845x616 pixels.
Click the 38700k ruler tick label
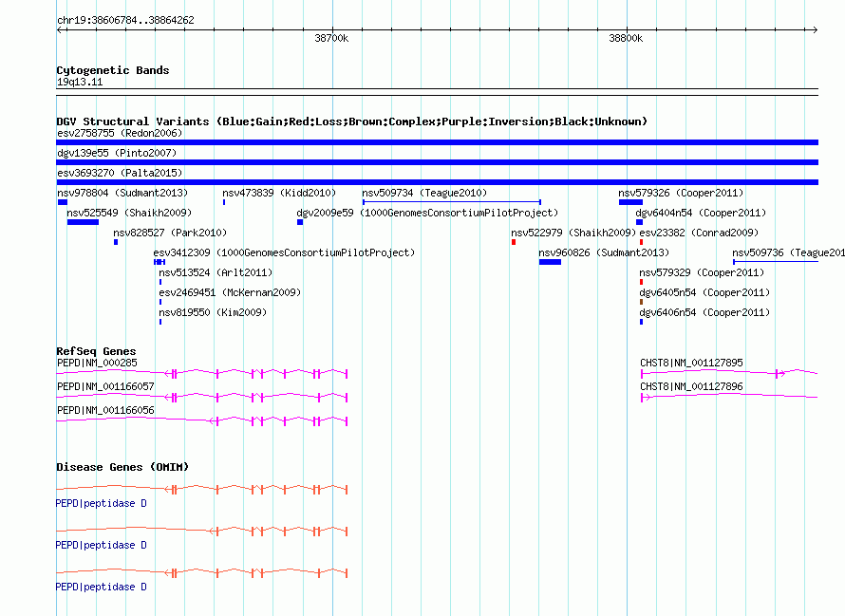331,39
